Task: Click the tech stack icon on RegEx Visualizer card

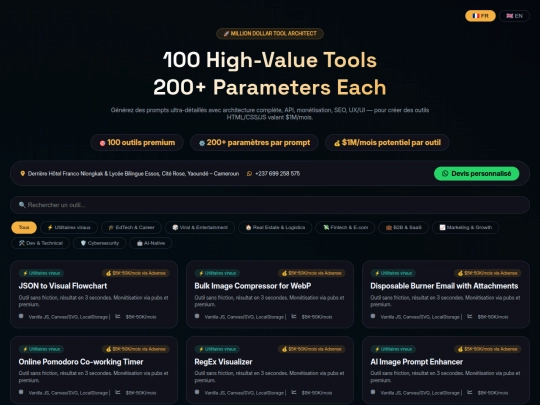Action: [x=197, y=392]
